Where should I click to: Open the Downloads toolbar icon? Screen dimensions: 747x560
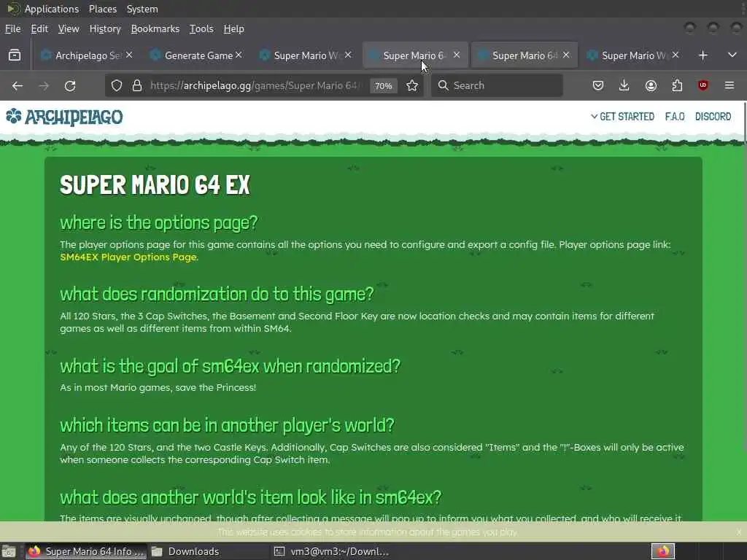[x=624, y=86]
